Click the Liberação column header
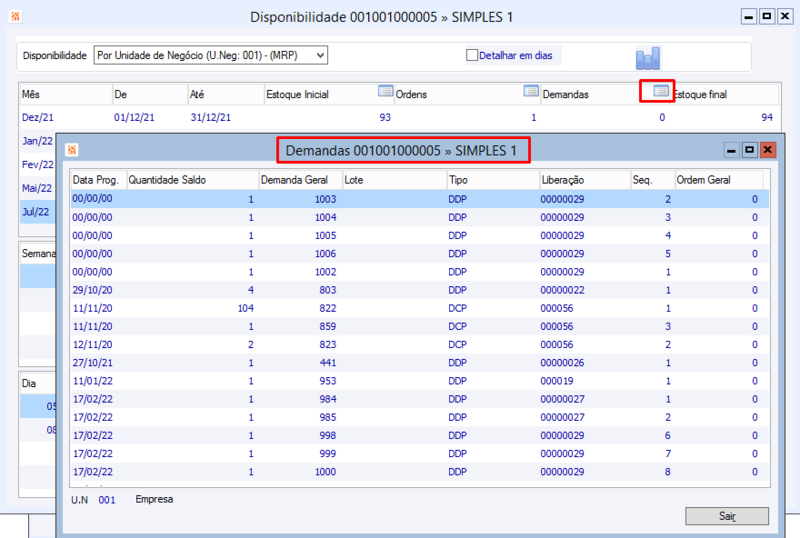Screen dimensions: 800x538 563,180
